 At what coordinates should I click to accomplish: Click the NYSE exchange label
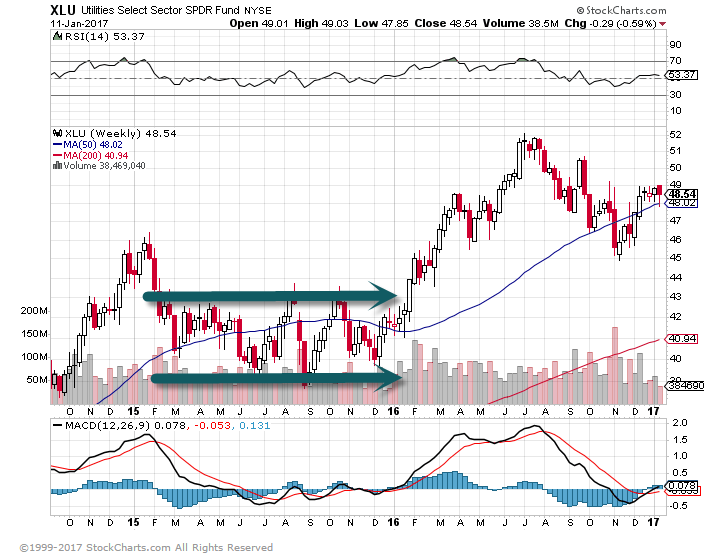click(258, 11)
